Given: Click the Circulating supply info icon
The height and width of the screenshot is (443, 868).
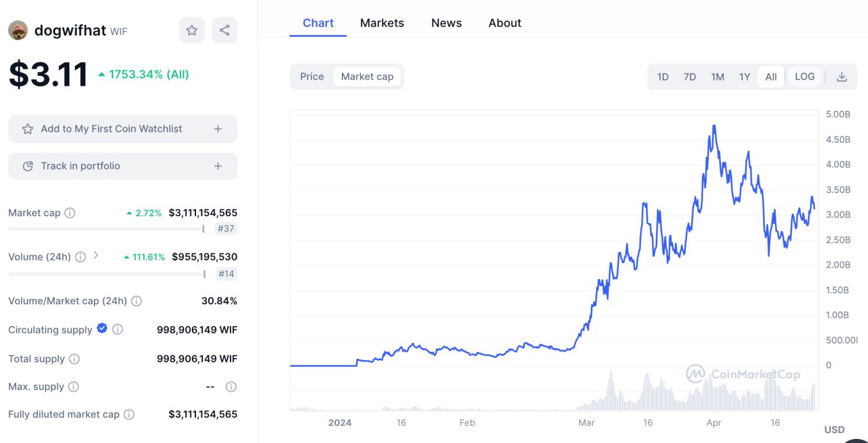Looking at the screenshot, I should pos(118,329).
